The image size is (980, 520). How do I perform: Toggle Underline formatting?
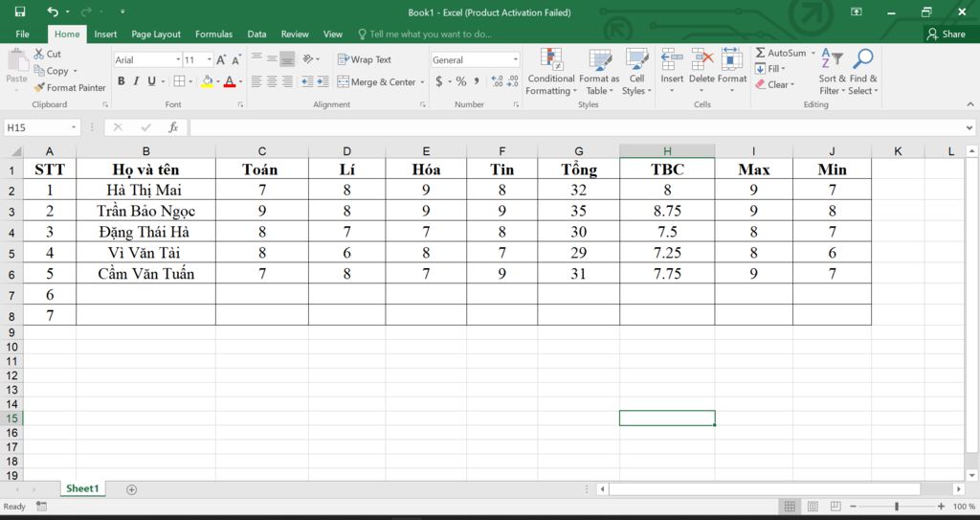coord(151,81)
